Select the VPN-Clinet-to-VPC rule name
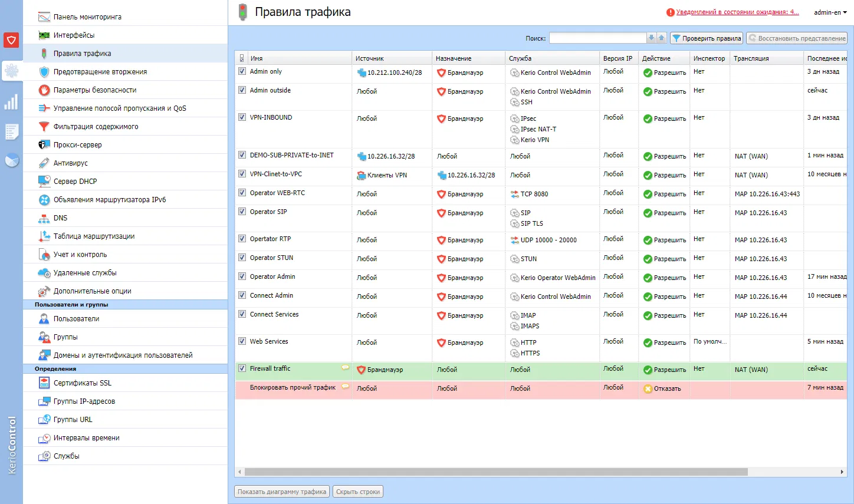854x504 pixels. click(x=276, y=174)
